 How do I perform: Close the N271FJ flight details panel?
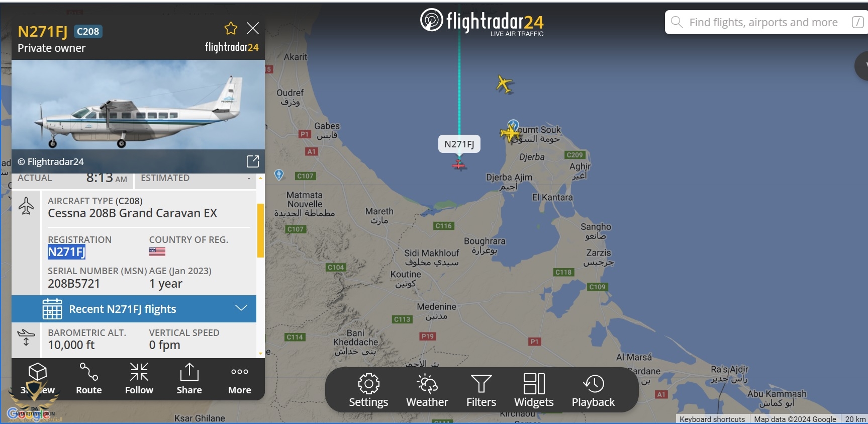pyautogui.click(x=253, y=28)
